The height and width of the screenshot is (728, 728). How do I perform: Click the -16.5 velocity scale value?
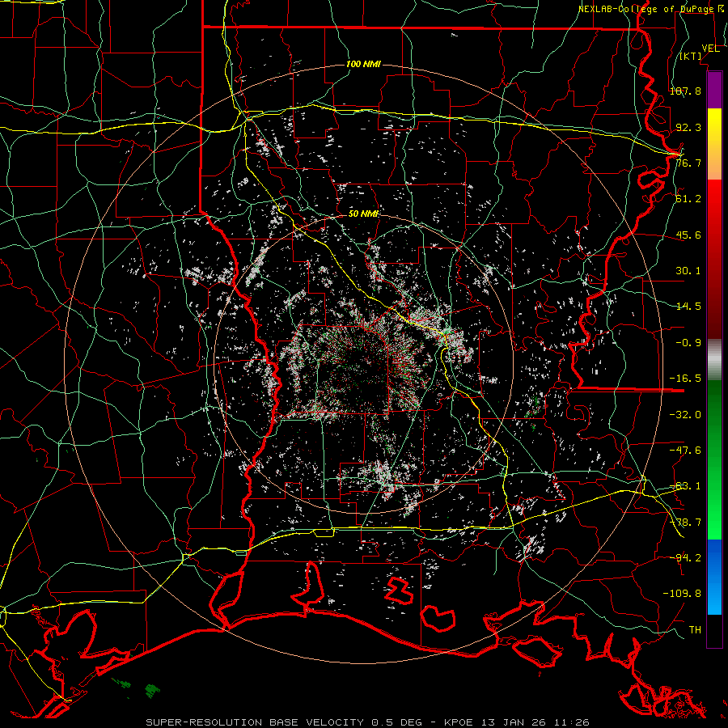tap(685, 379)
